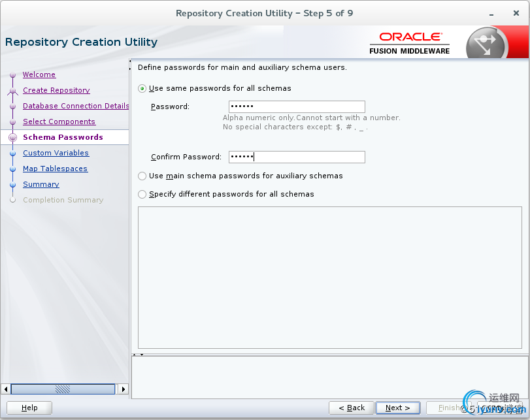This screenshot has width=530, height=420.
Task: Click the Welcome step bullet icon
Action: [x=13, y=74]
